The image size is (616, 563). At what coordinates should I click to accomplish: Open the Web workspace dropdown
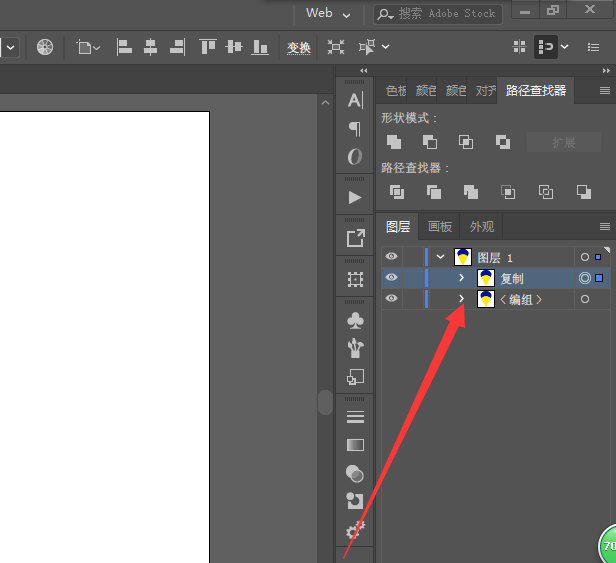pos(329,13)
